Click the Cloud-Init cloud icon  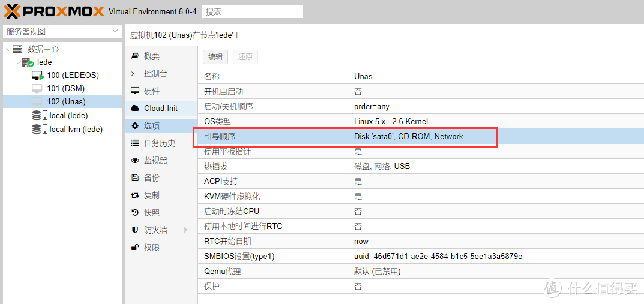pyautogui.click(x=135, y=109)
